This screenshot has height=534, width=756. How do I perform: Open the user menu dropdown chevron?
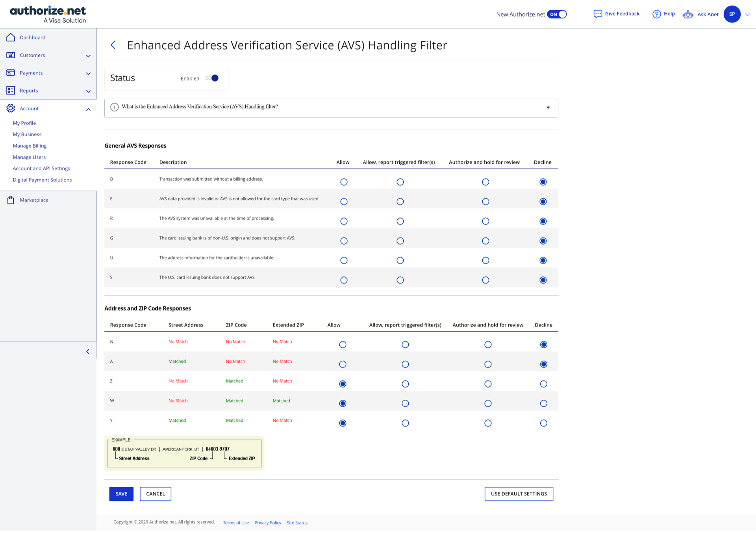click(x=747, y=15)
